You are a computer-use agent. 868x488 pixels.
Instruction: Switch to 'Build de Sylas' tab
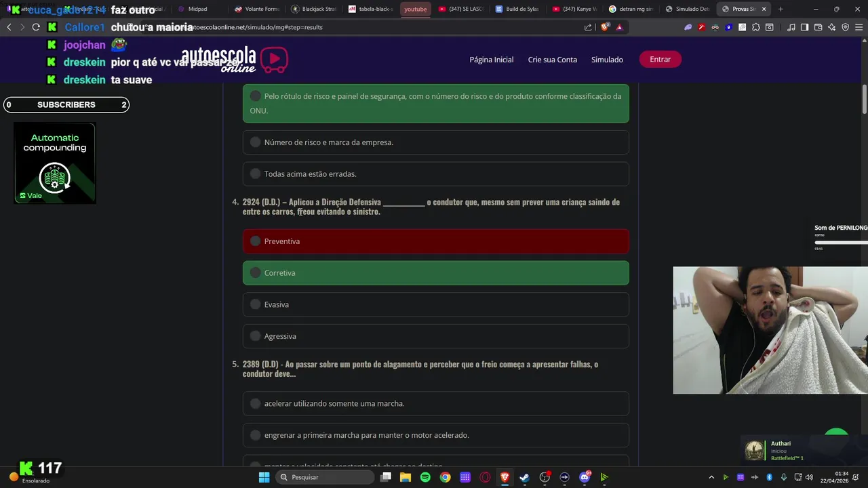[517, 9]
